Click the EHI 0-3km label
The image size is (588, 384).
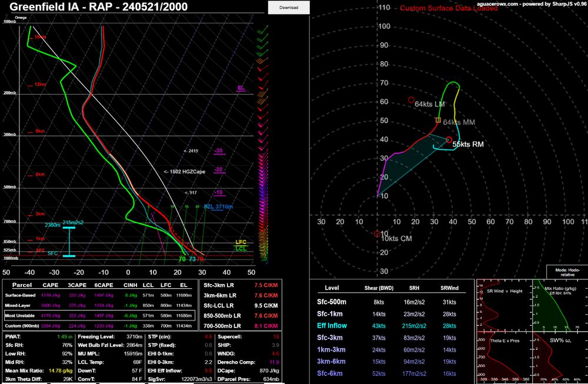[x=161, y=362]
